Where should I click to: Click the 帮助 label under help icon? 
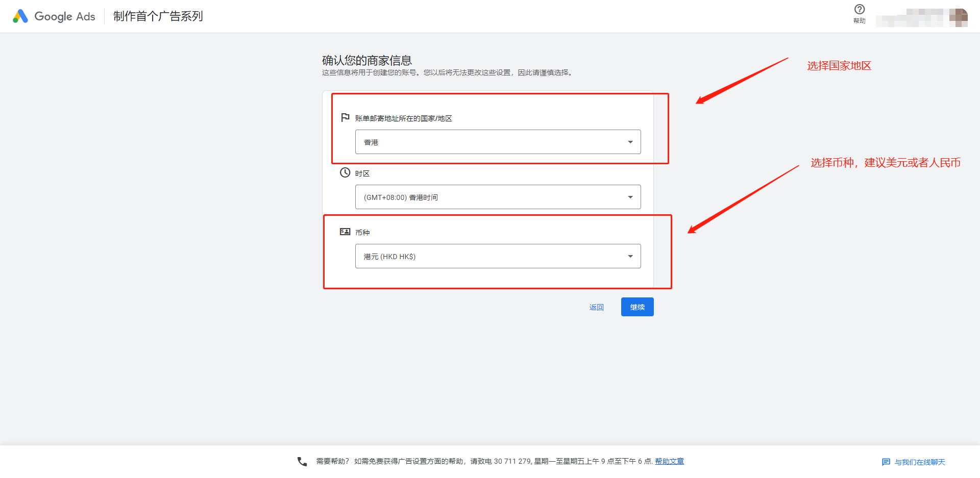860,21
